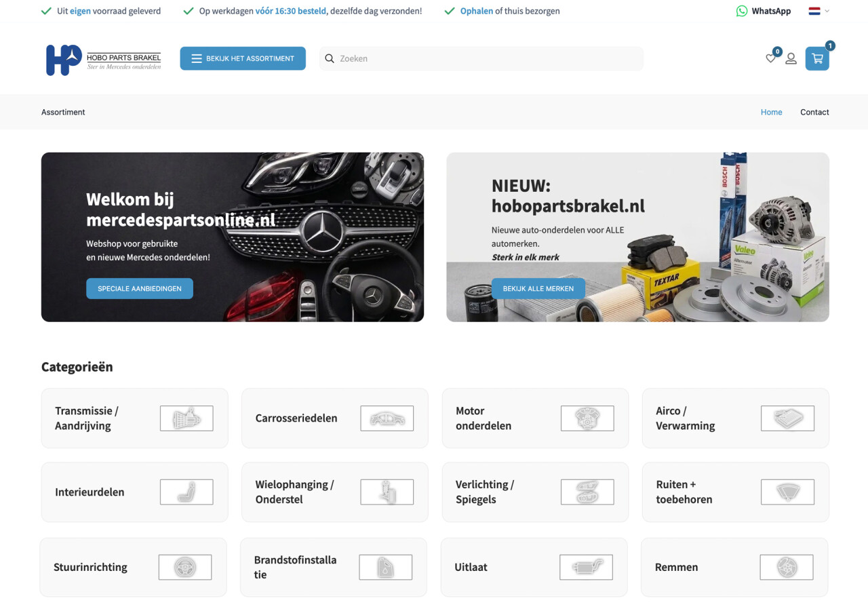The image size is (868, 613).
Task: Expand the Bekijk het assortiment menu
Action: pos(243,58)
